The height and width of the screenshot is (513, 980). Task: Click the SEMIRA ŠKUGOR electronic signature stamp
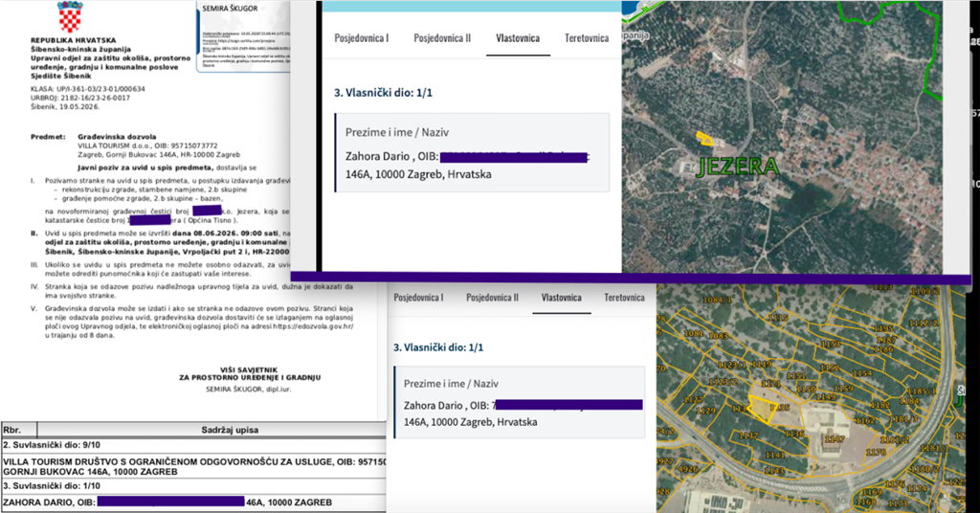pyautogui.click(x=244, y=37)
